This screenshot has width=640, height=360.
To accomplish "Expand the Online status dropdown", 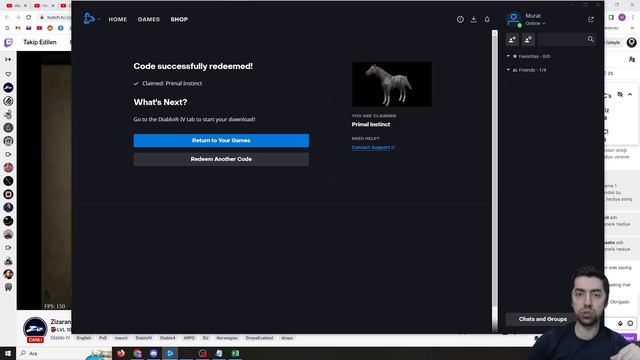I will coord(535,24).
